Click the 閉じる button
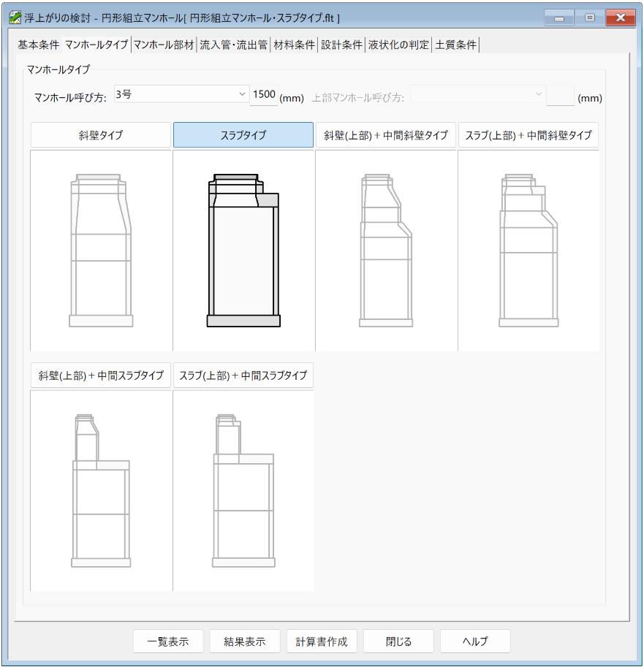 pyautogui.click(x=398, y=641)
